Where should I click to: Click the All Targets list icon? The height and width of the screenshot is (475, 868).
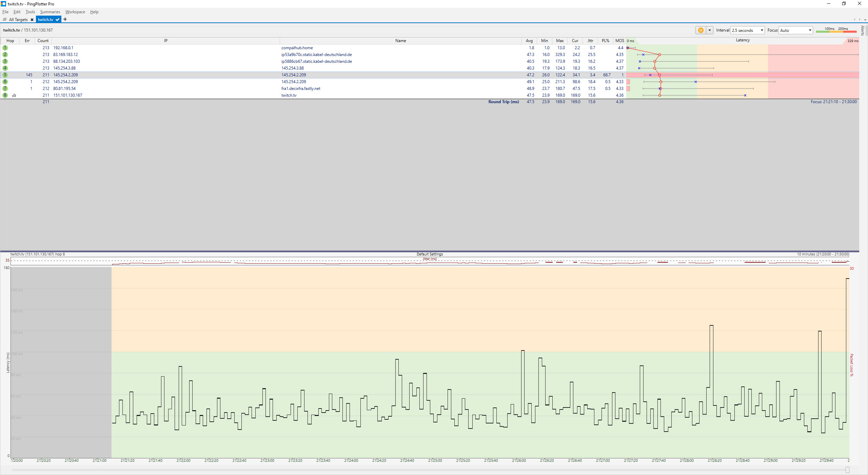(x=5, y=20)
